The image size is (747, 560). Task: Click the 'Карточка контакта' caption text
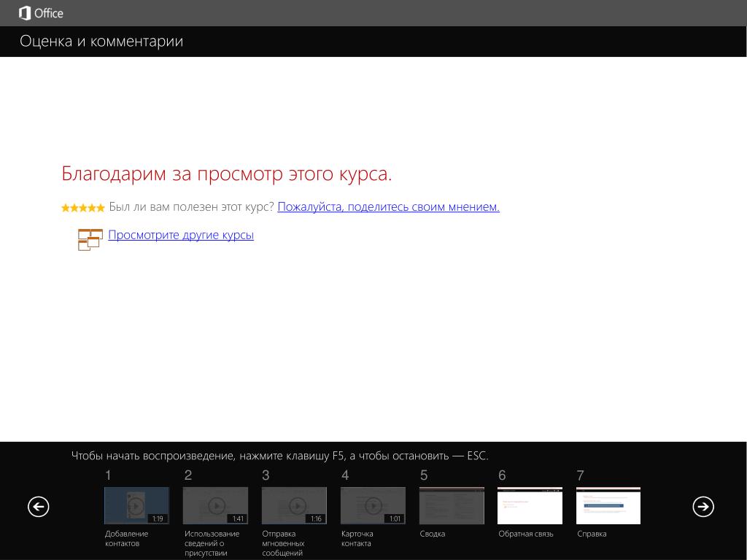point(357,538)
